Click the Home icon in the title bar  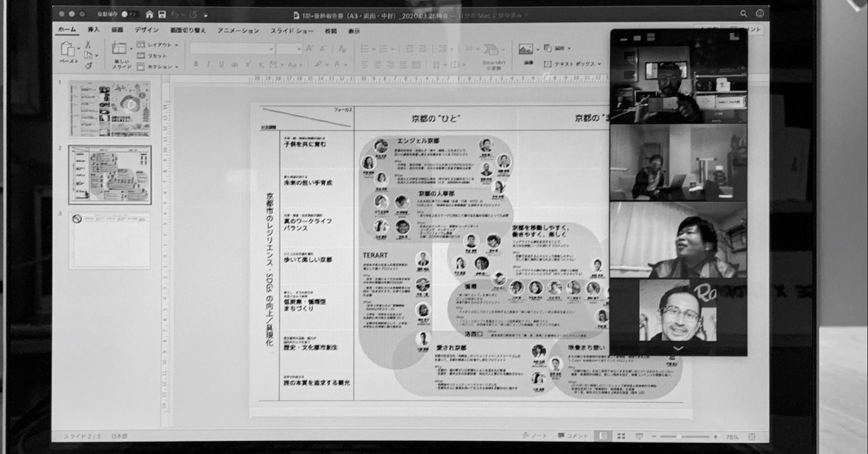[x=149, y=14]
